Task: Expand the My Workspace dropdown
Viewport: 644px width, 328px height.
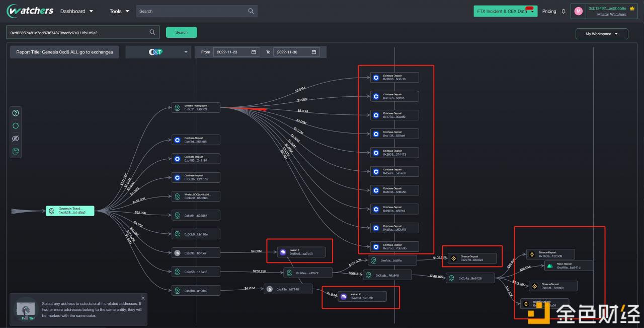Action: (x=602, y=34)
